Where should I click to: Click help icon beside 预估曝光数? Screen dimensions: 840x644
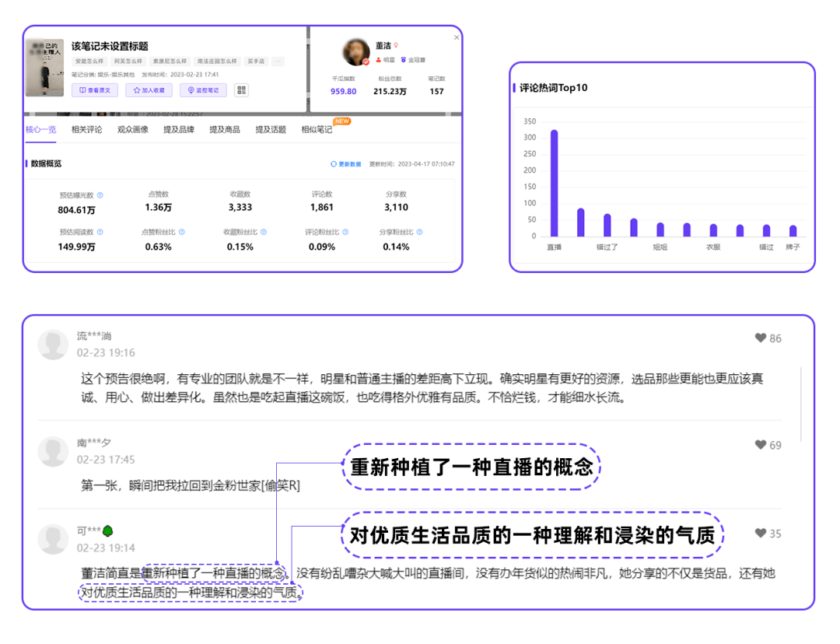(x=100, y=195)
